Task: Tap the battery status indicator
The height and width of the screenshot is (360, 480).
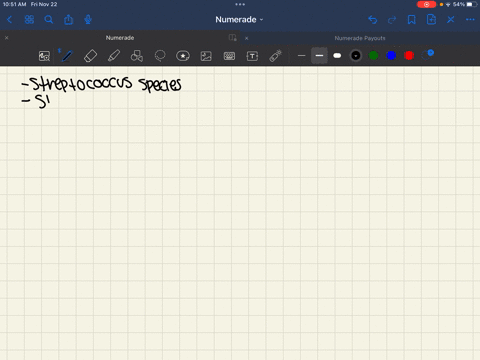Action: pos(472,4)
